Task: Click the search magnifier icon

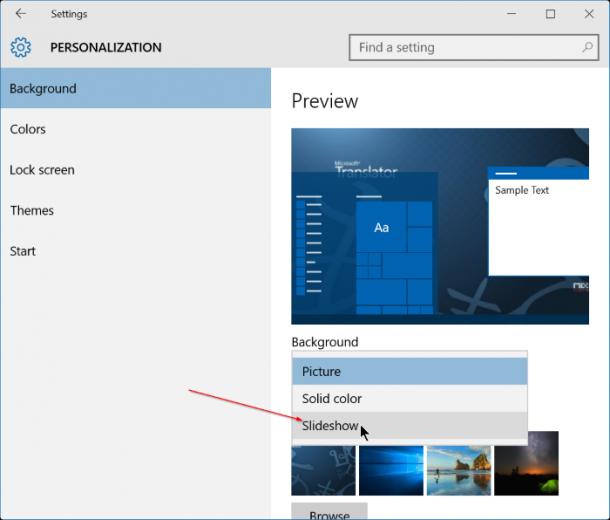Action: point(587,47)
